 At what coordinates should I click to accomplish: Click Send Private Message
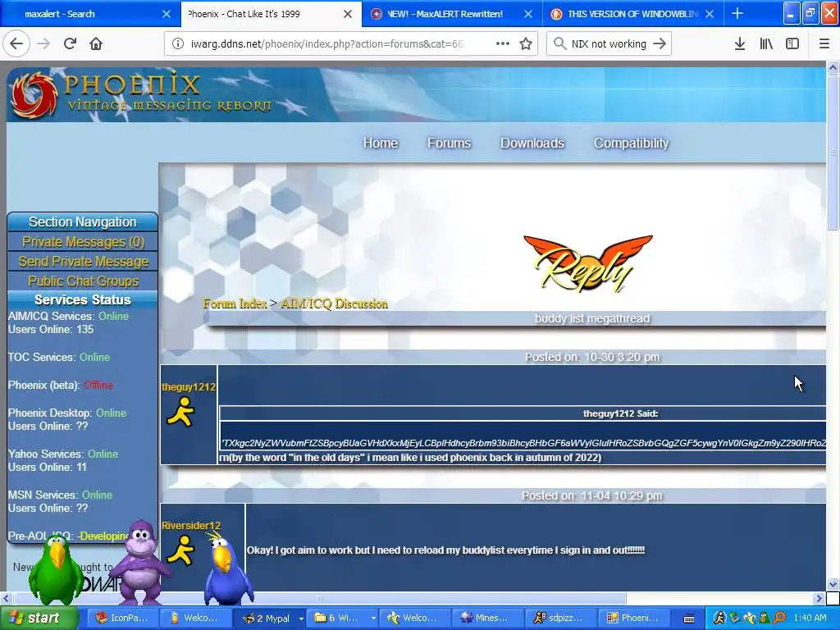click(83, 262)
